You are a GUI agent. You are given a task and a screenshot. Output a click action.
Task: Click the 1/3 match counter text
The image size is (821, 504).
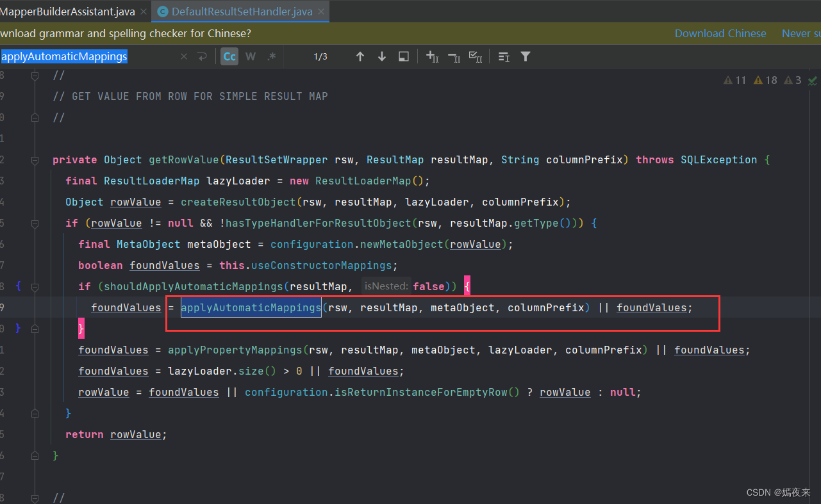320,56
